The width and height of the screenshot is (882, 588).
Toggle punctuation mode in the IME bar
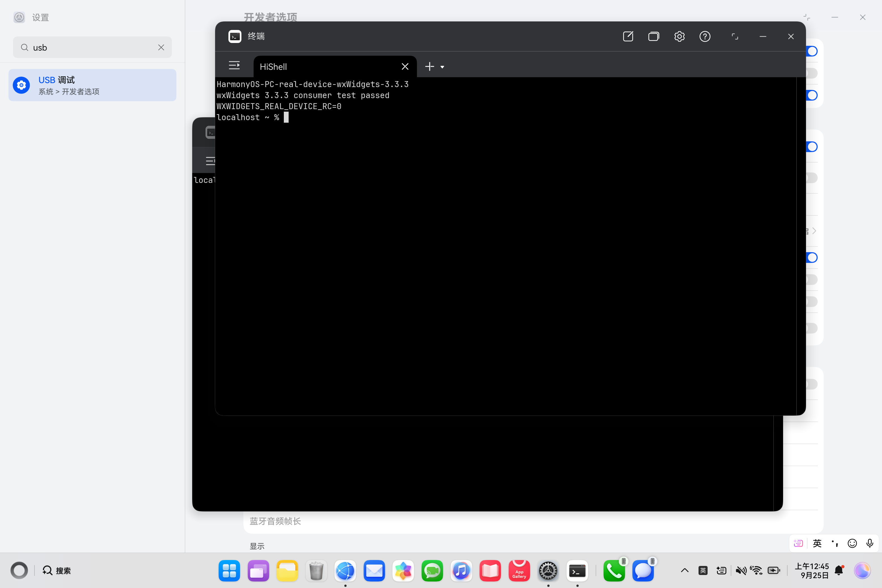[x=835, y=543]
